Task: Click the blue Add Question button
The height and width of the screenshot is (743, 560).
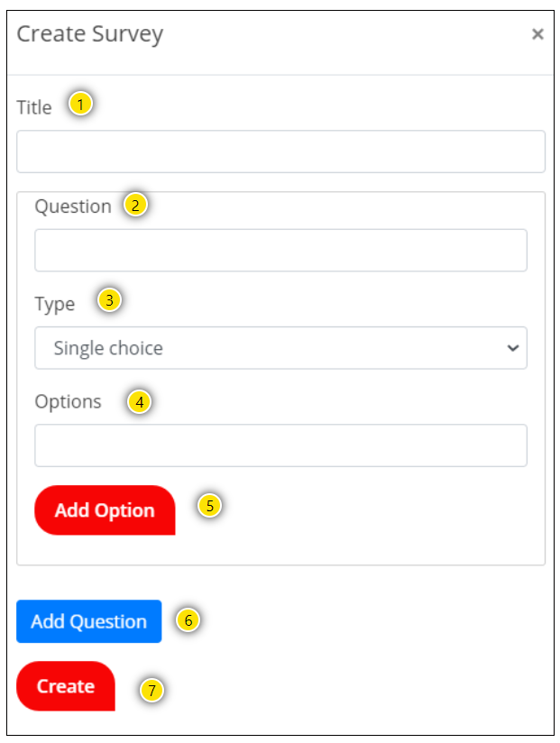Action: [x=88, y=621]
